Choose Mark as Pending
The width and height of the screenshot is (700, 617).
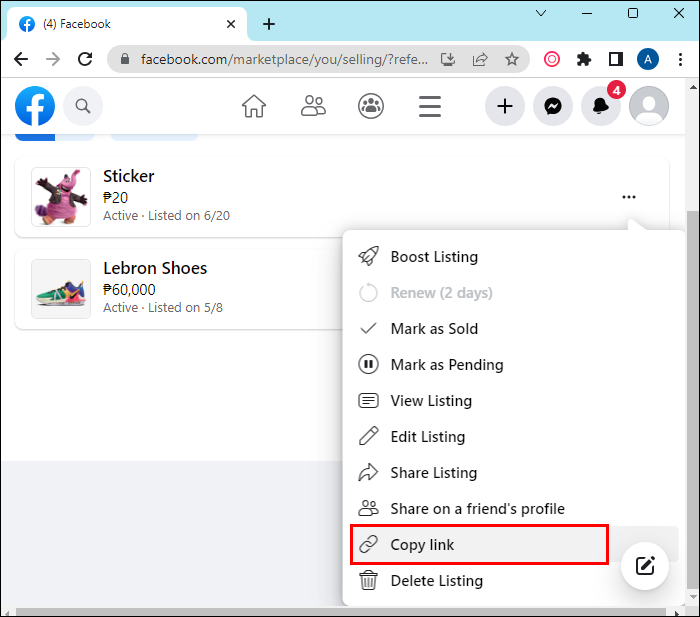pyautogui.click(x=513, y=365)
